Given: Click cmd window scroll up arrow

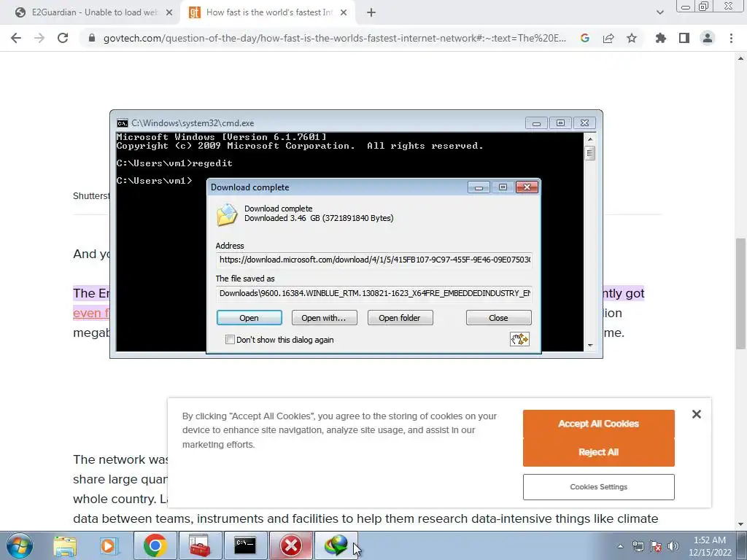Looking at the screenshot, I should tap(589, 139).
